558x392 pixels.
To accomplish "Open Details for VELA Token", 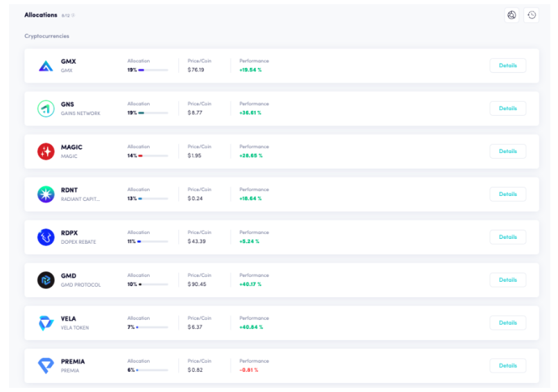I will click(x=508, y=323).
